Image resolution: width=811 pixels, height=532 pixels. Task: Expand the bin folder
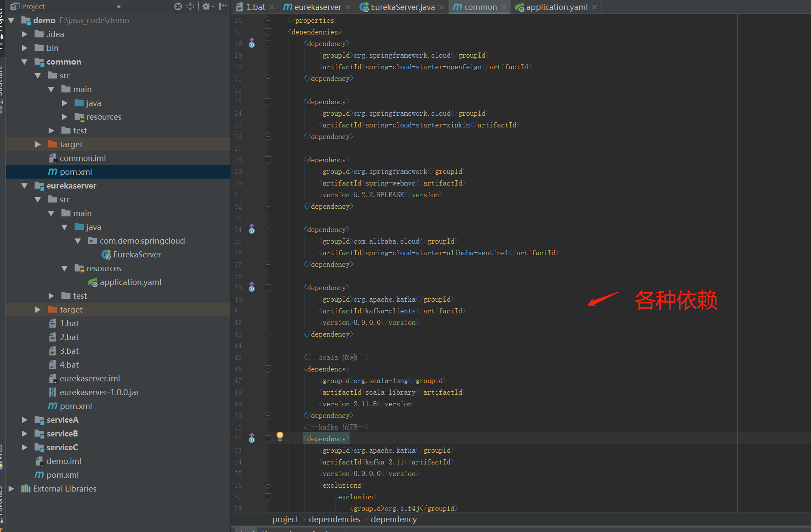25,48
